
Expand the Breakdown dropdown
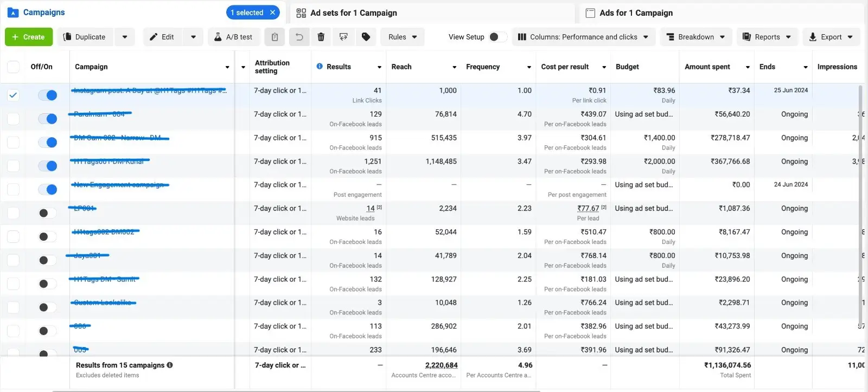click(x=695, y=37)
